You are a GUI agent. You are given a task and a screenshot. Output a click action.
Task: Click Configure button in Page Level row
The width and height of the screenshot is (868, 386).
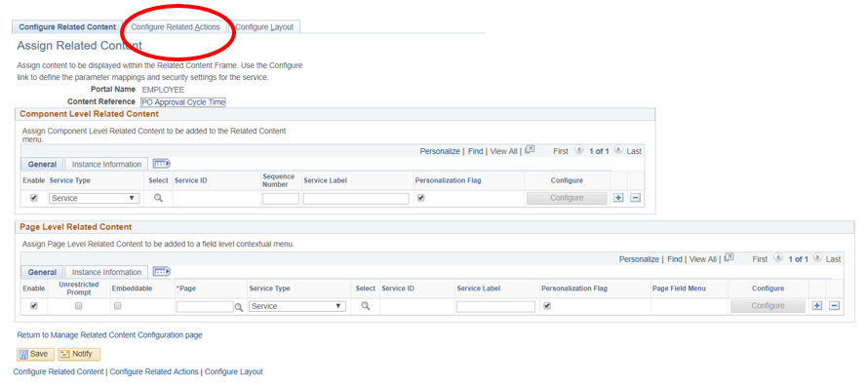point(768,306)
